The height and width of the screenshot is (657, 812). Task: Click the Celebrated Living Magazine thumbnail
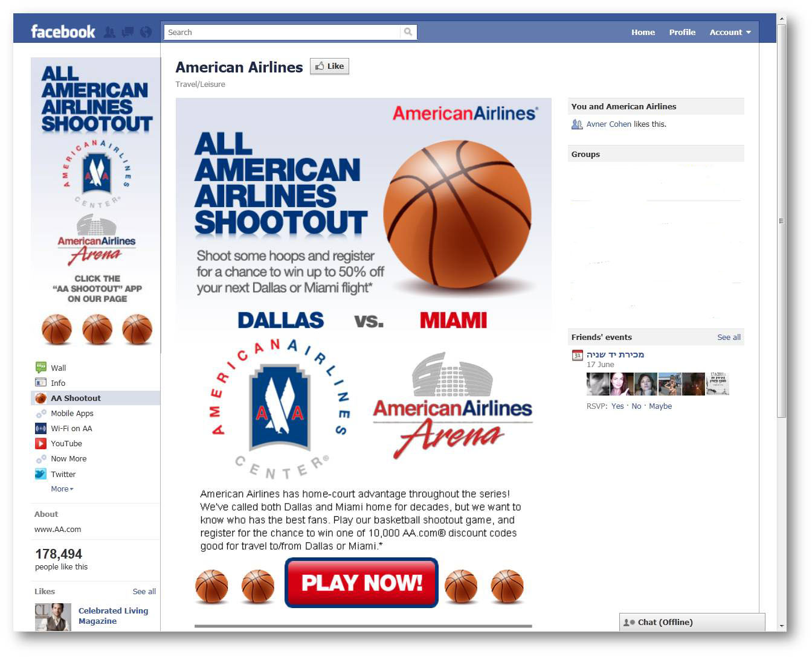tap(53, 617)
